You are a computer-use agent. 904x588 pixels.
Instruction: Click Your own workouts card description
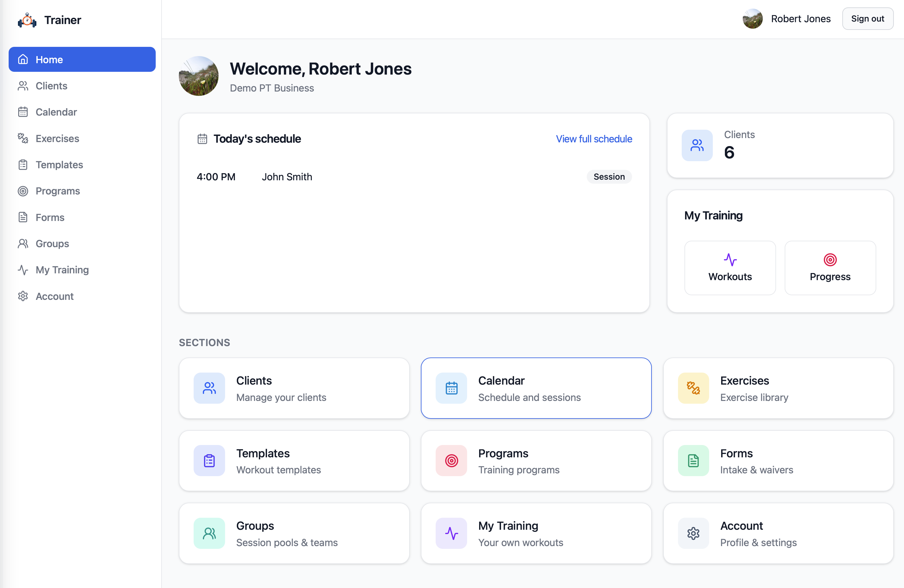(x=520, y=543)
